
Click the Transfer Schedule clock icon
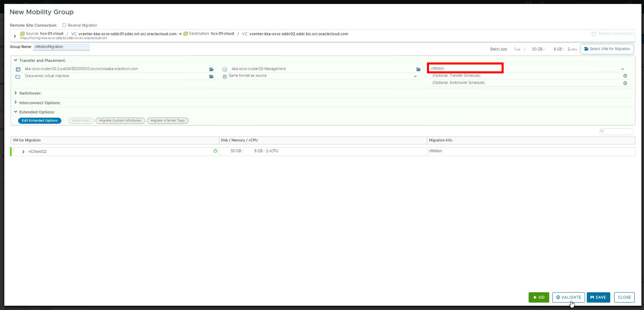click(625, 76)
